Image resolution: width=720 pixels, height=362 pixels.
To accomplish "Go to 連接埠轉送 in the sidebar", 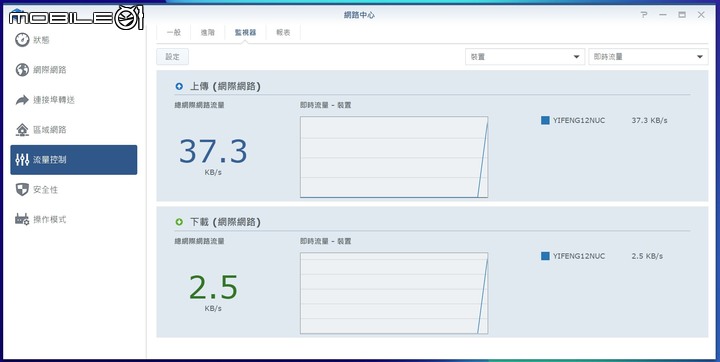I will click(73, 100).
